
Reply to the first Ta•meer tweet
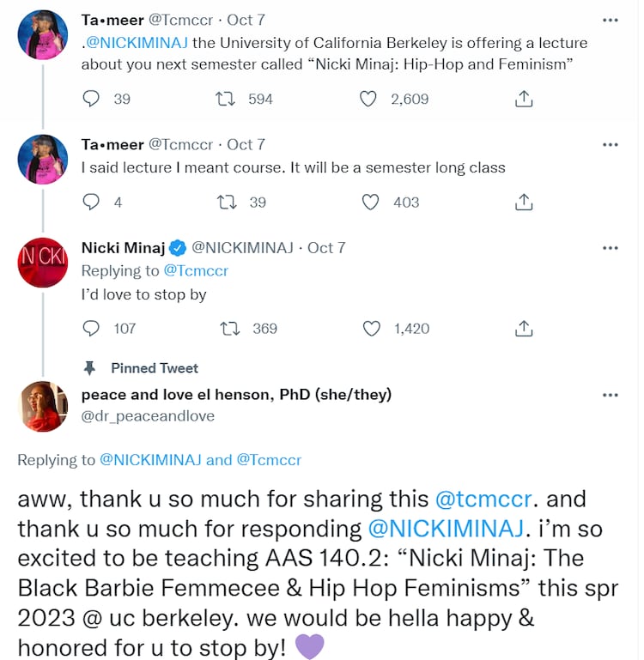point(92,99)
